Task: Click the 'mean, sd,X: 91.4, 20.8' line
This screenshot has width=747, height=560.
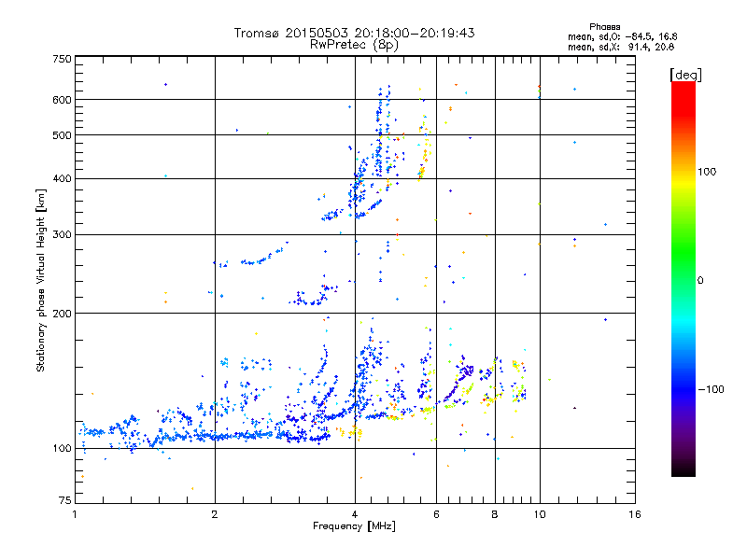Action: 621,48
